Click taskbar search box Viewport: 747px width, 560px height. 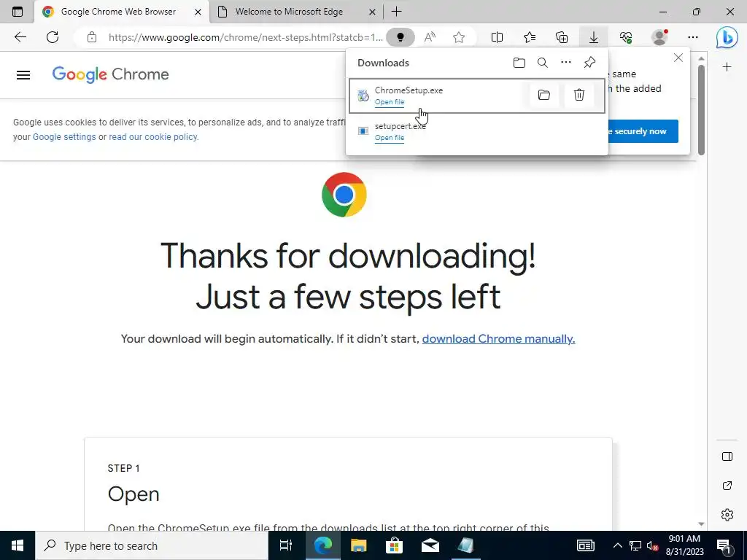pyautogui.click(x=152, y=545)
